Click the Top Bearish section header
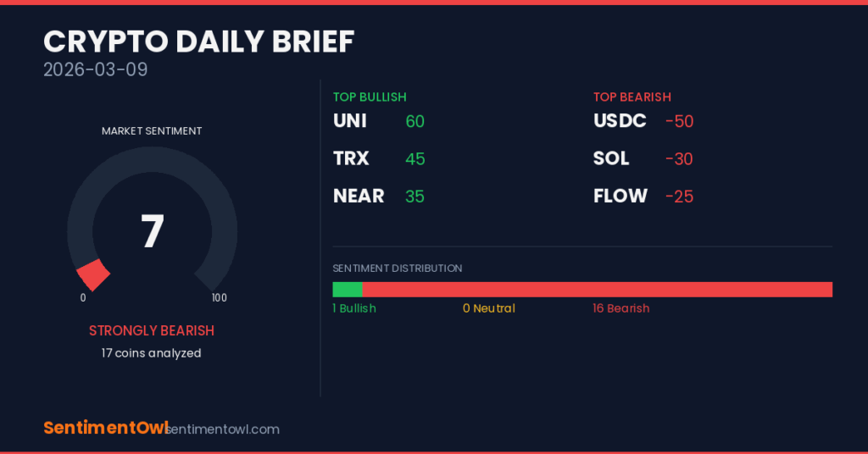This screenshot has height=454, width=868. tap(632, 97)
